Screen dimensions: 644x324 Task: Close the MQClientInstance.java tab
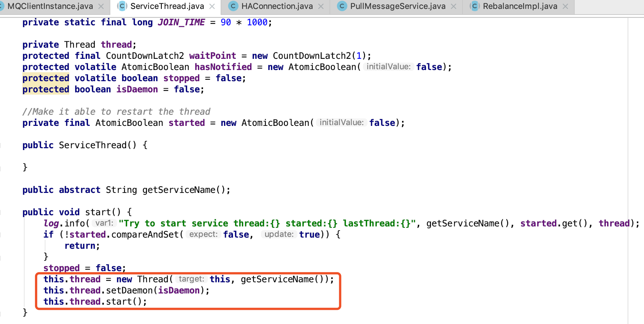click(101, 6)
